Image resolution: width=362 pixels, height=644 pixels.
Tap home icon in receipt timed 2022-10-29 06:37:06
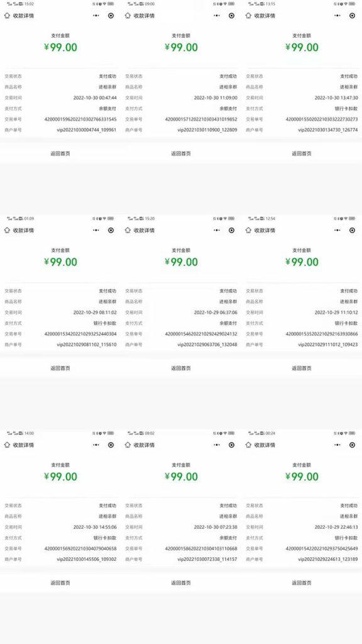[128, 230]
